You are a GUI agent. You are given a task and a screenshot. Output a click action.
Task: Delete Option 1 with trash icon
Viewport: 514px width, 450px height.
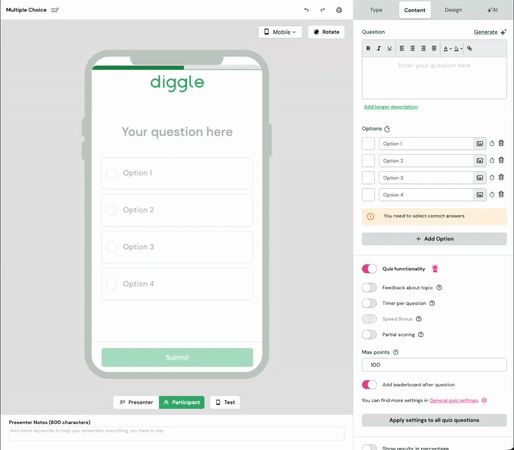(501, 143)
